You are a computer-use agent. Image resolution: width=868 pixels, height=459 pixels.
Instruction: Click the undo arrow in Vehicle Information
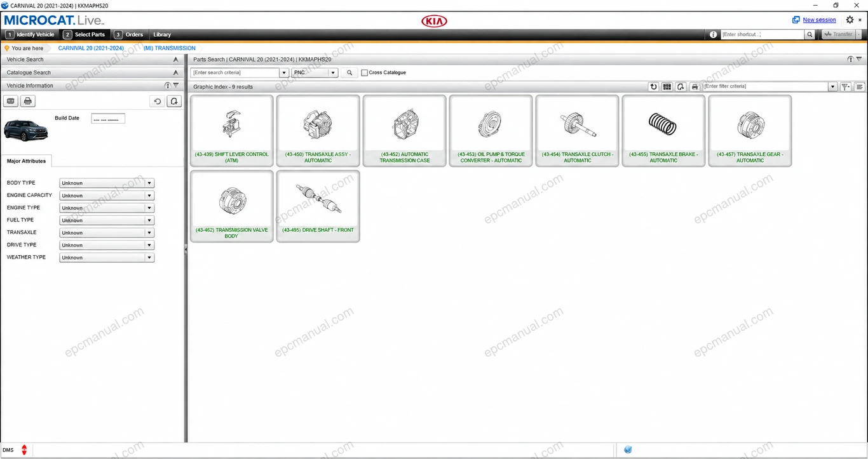click(x=157, y=101)
